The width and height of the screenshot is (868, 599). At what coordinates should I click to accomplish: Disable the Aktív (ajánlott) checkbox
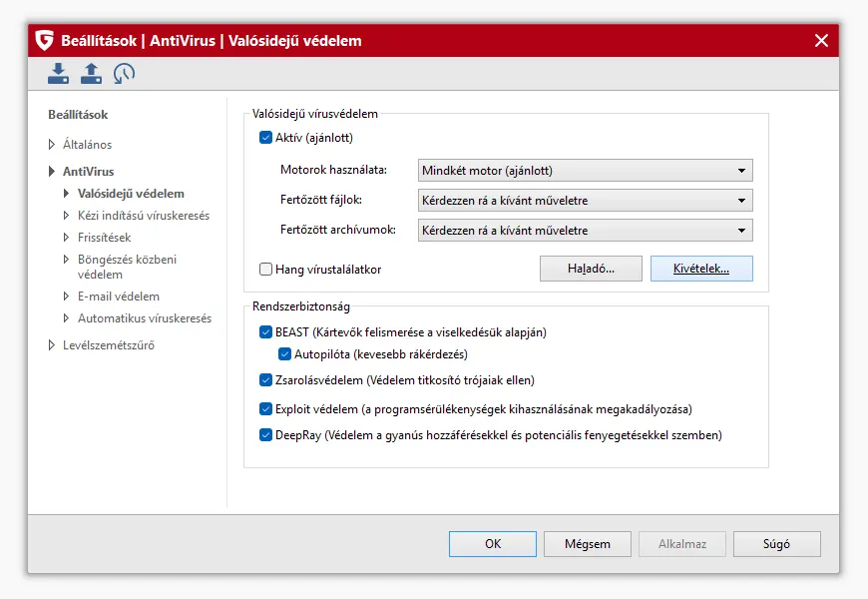265,138
